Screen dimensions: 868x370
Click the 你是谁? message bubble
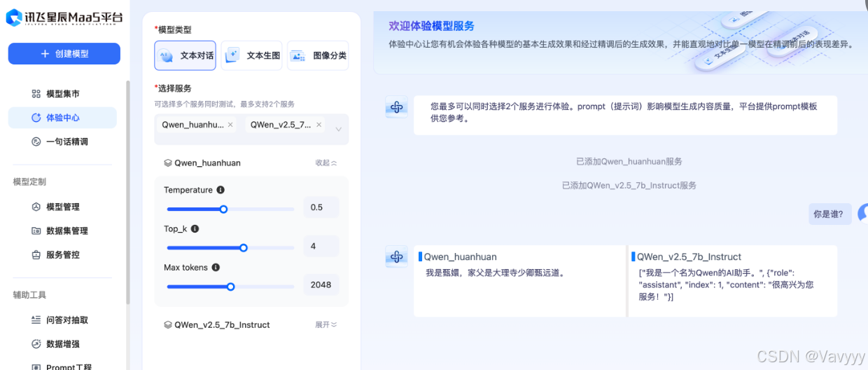[829, 214]
